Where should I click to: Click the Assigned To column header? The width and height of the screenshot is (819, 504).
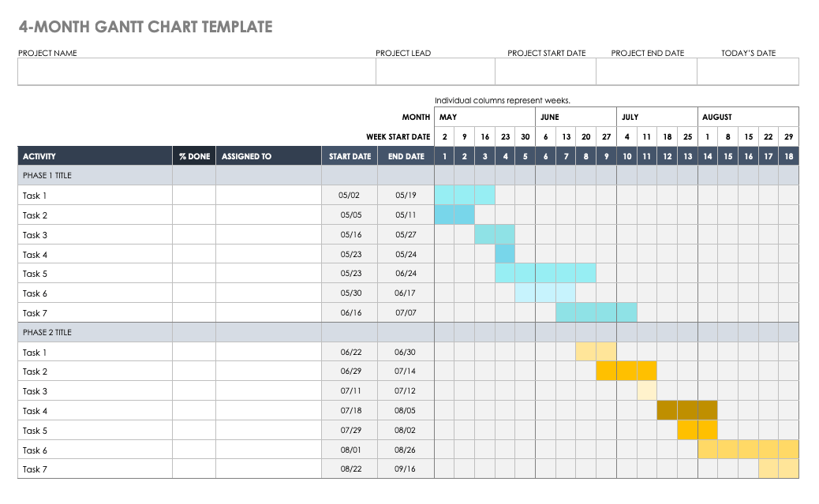tap(245, 155)
